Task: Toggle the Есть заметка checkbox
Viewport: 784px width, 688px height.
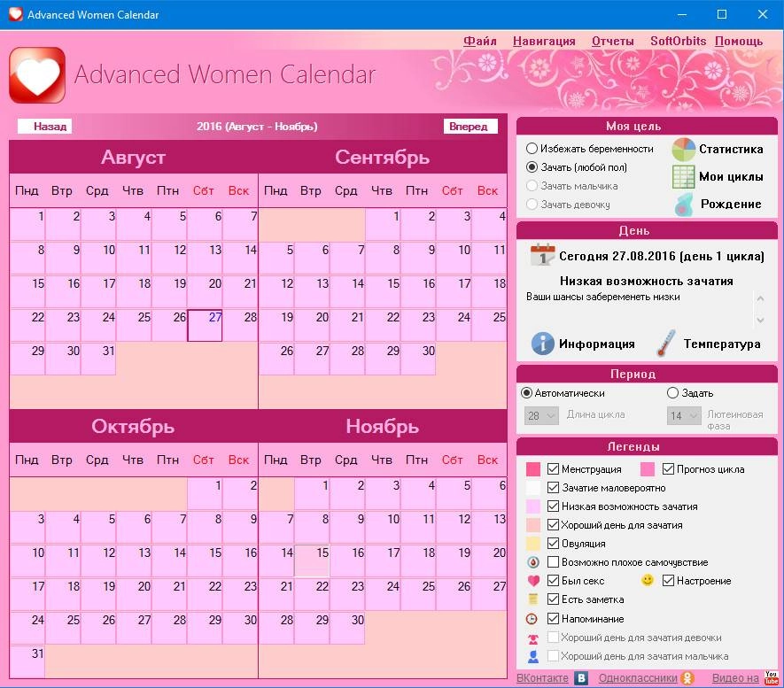Action: [553, 599]
